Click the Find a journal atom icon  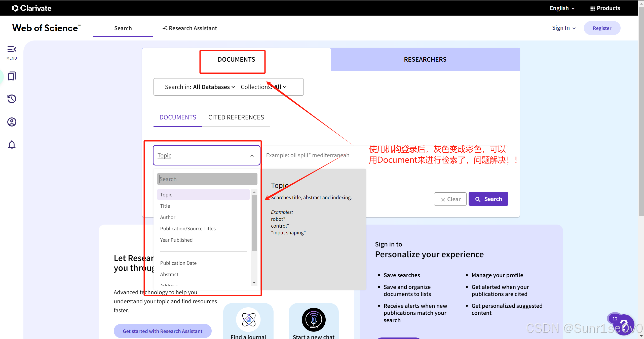248,320
